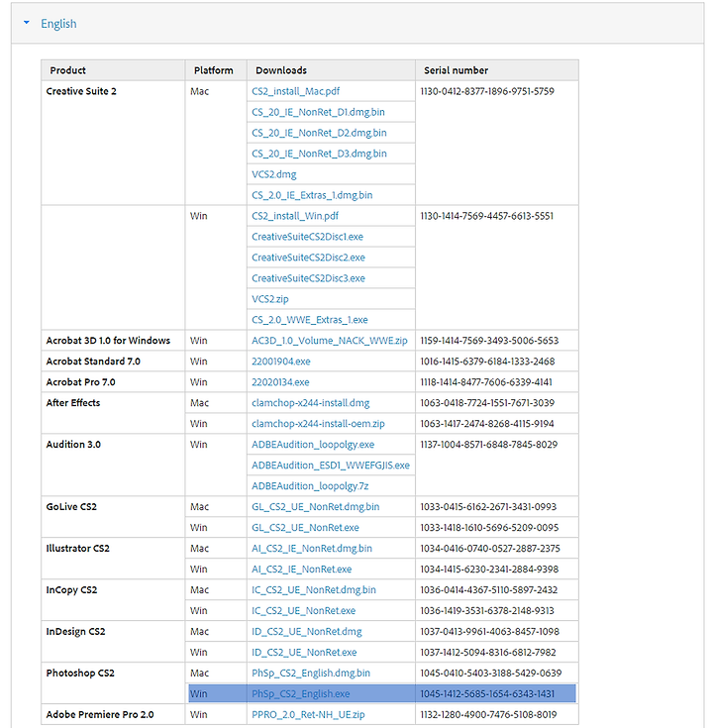
Task: Select InCopy Mac serial 1036-0414-4367-5110-5897-2432
Action: [x=489, y=590]
